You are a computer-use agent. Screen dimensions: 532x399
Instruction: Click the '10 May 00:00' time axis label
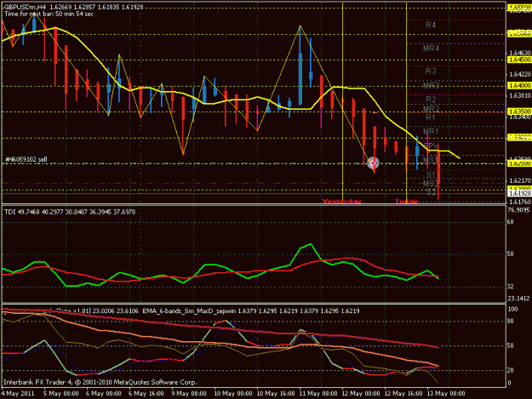pos(233,394)
